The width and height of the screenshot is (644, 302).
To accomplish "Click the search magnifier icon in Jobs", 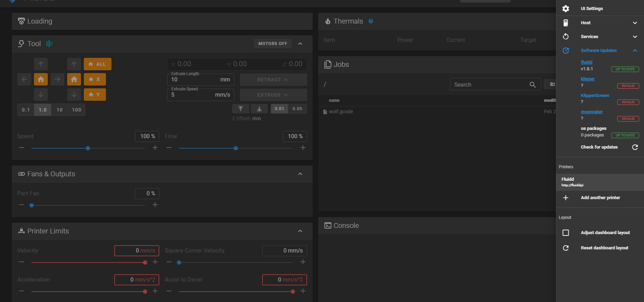I will 533,85.
